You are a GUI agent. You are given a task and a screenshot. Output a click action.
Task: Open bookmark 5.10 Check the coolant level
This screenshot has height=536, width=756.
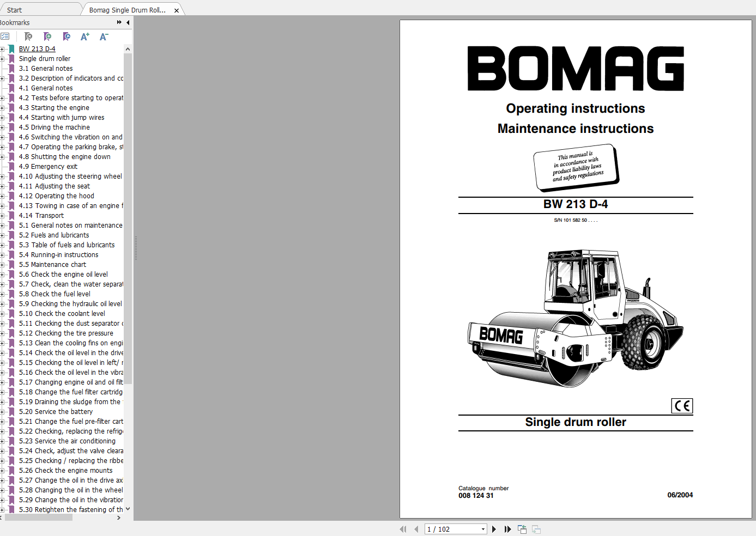[x=62, y=314]
